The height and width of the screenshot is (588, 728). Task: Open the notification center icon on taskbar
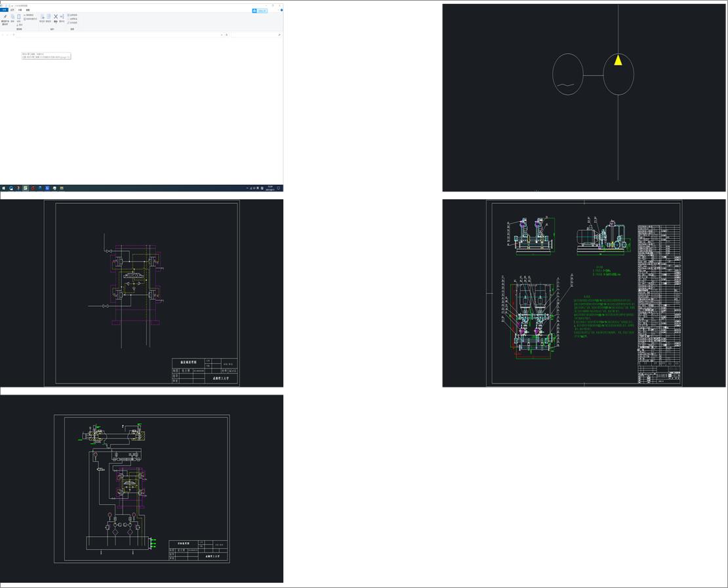click(279, 188)
